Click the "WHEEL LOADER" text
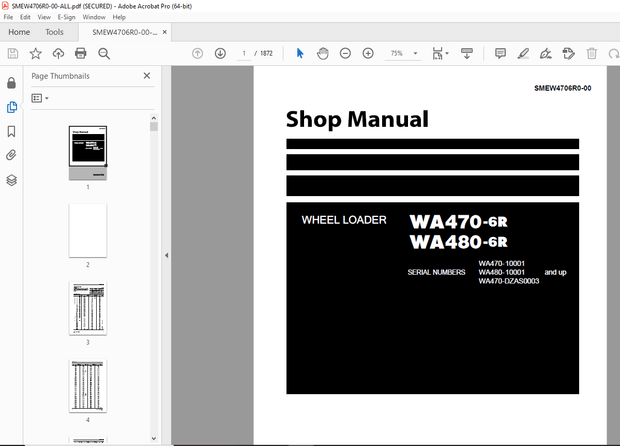Viewport: 620px width, 446px height. 344,220
